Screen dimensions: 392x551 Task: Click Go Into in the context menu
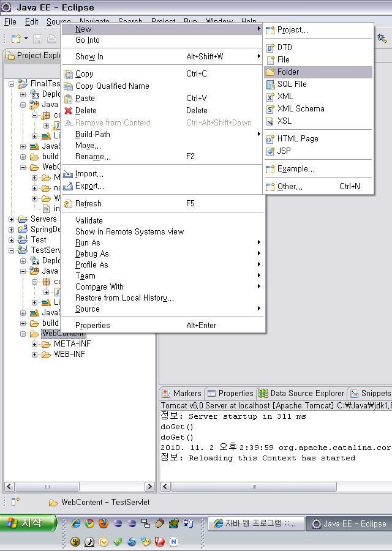162,40
